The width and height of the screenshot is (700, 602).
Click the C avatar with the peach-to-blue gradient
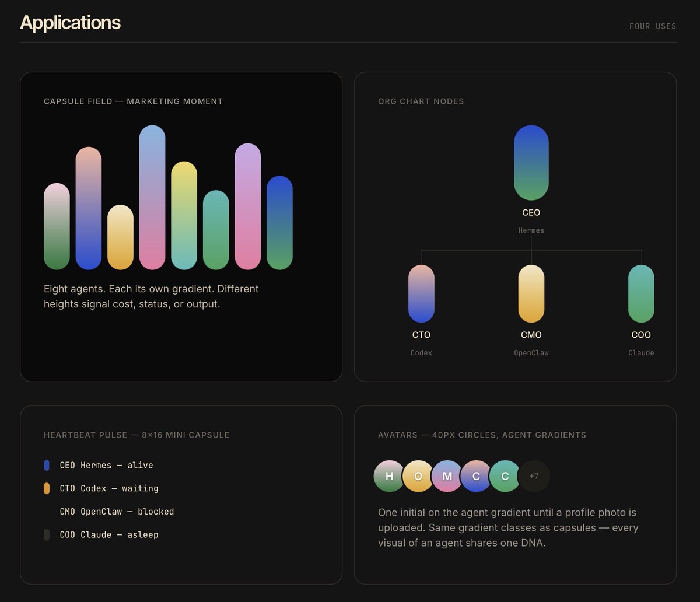476,476
